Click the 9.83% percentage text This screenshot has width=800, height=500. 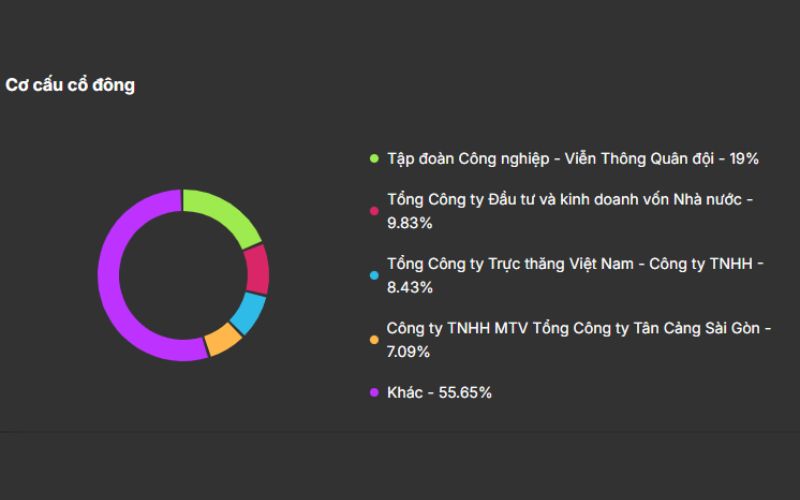click(x=410, y=223)
